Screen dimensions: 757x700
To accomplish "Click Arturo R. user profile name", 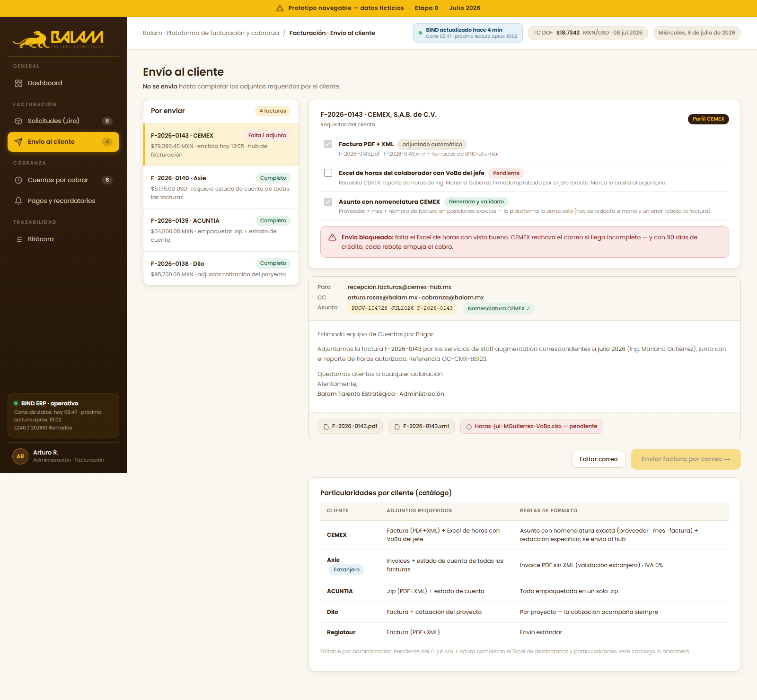I will tap(46, 453).
